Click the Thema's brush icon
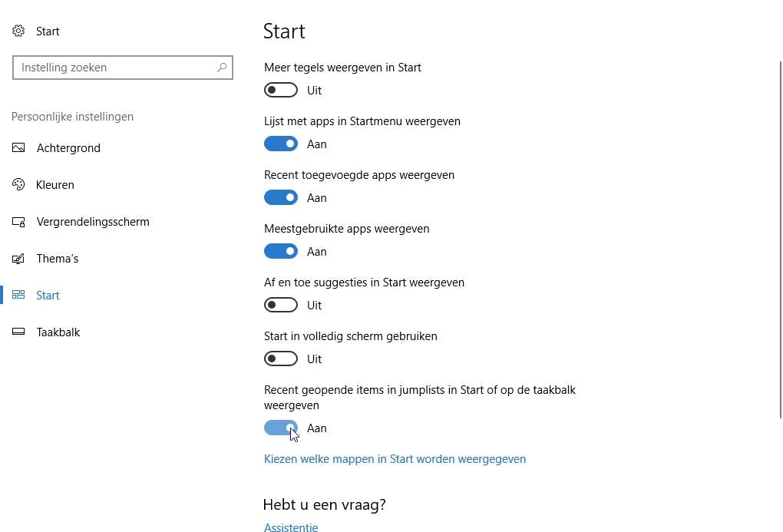The image size is (783, 532). (18, 259)
